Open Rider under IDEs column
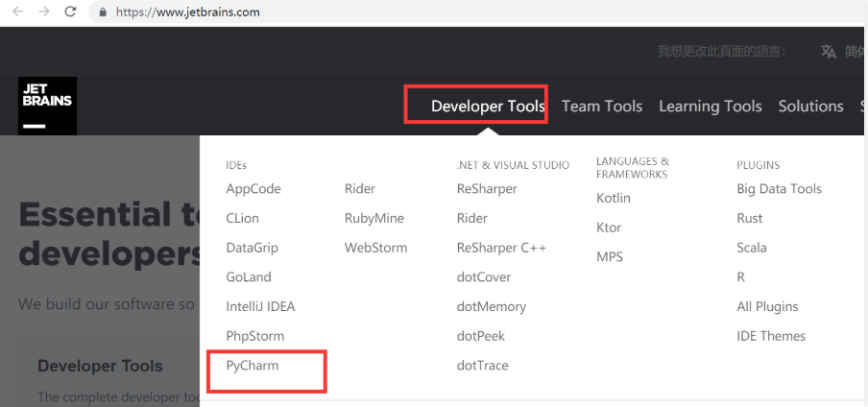This screenshot has width=868, height=407. (360, 189)
